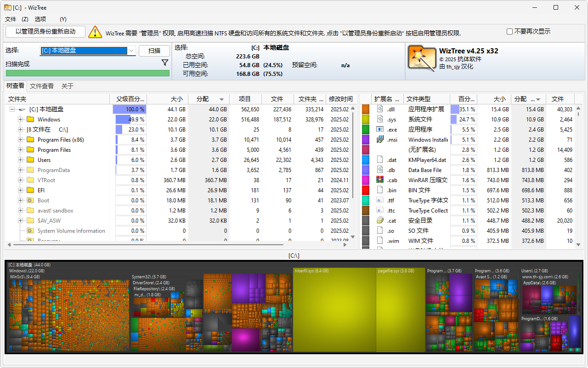
Task: Click the .sys file type icon
Action: click(380, 119)
